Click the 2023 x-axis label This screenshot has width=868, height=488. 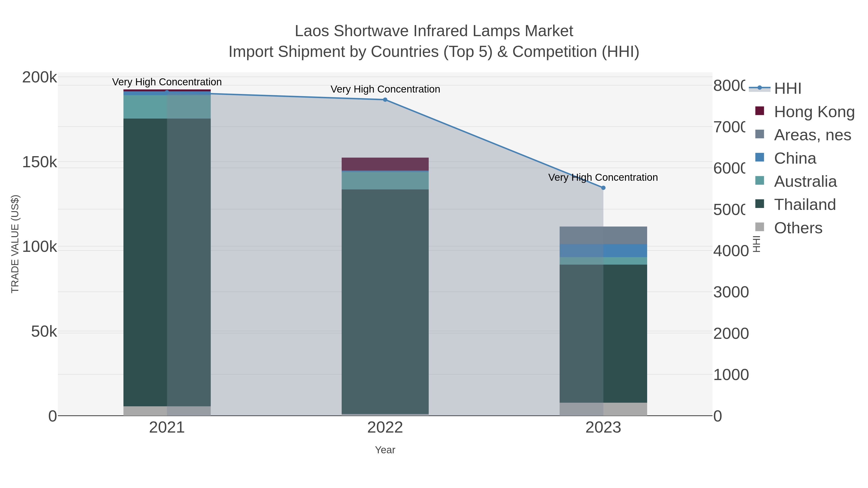[x=603, y=428]
